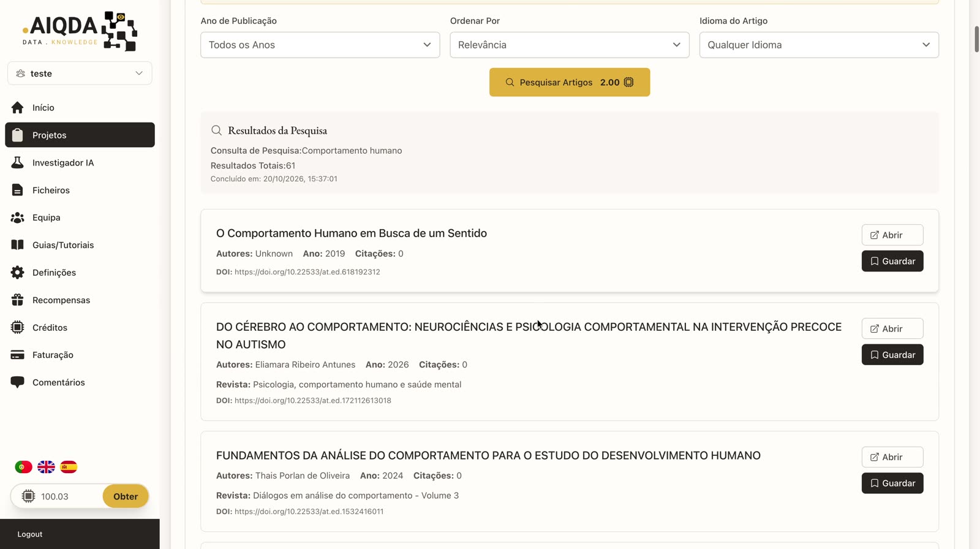
Task: Click the credits chip icon beside 100.03
Action: coord(28,496)
